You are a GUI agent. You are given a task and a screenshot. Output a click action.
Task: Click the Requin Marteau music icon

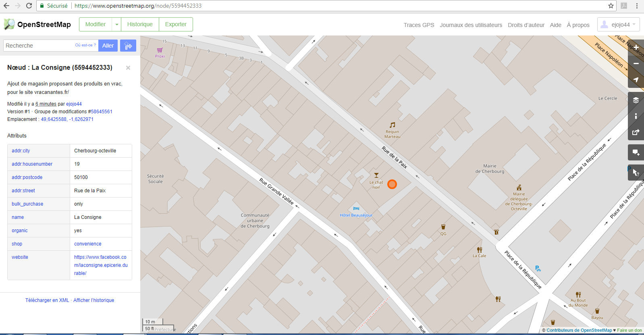coord(392,125)
